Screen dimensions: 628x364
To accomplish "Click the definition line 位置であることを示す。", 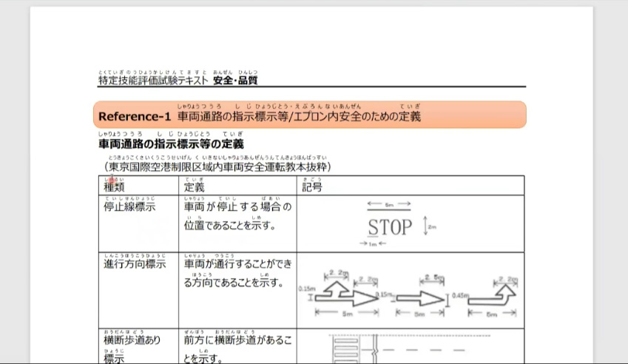I will (230, 226).
